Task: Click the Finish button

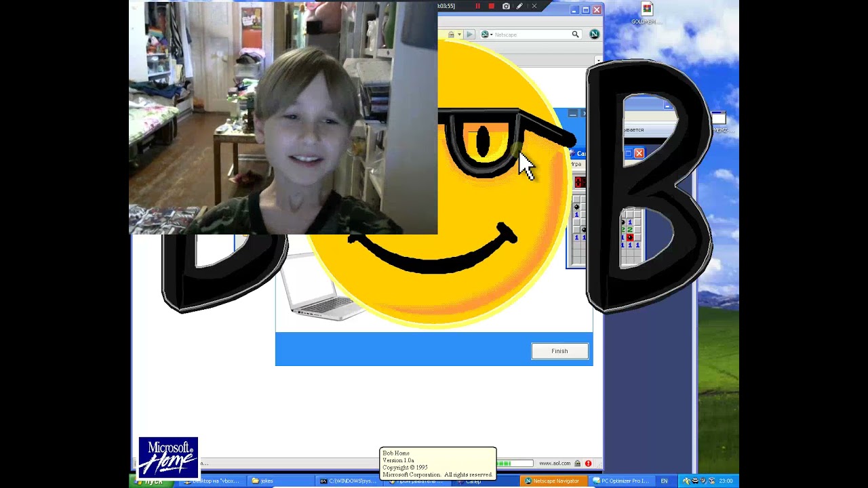Action: 559,351
